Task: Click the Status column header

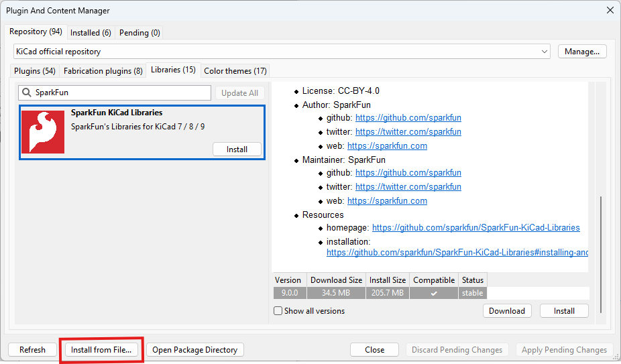Action: (473, 280)
